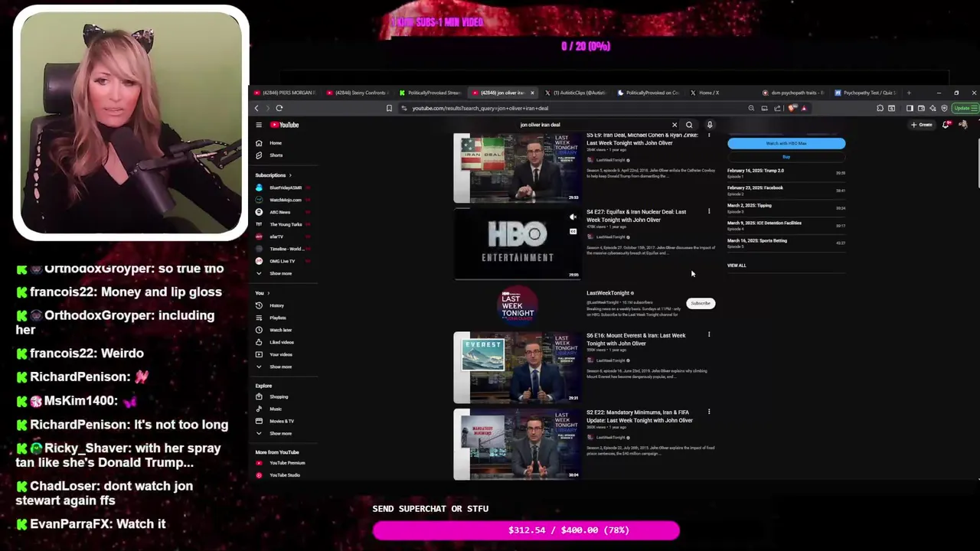Switch to PIERS MORGAN browser tab
This screenshot has width=980, height=551.
pos(286,93)
